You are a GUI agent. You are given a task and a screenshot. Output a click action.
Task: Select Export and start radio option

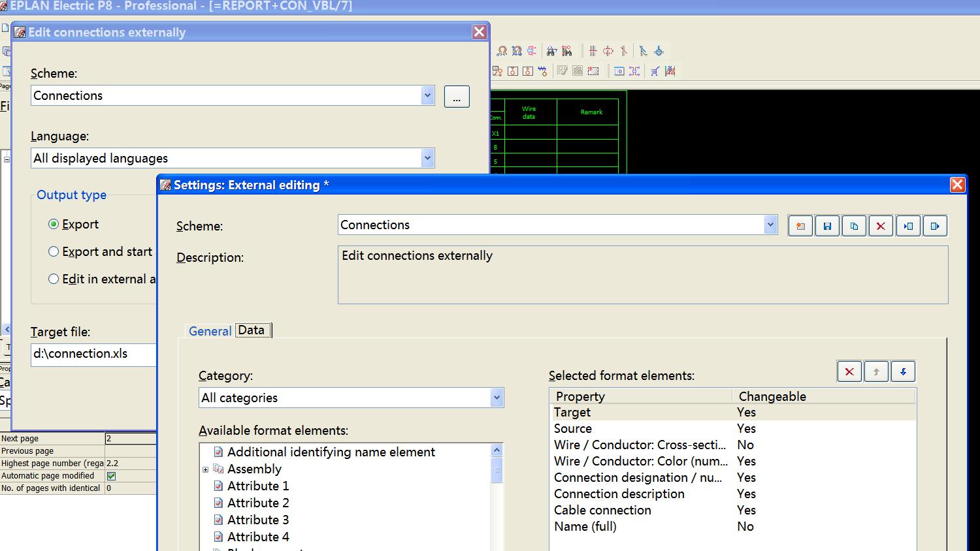pos(54,251)
